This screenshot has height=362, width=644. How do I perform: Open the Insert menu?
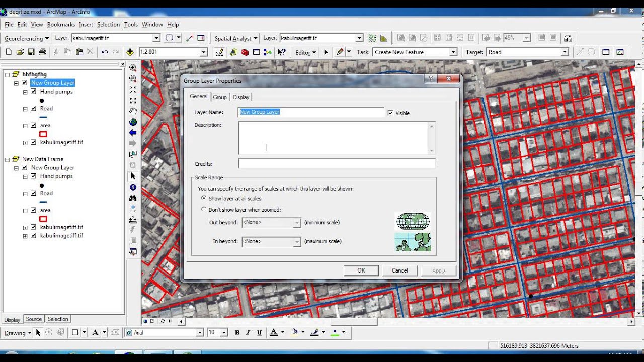[x=86, y=24]
